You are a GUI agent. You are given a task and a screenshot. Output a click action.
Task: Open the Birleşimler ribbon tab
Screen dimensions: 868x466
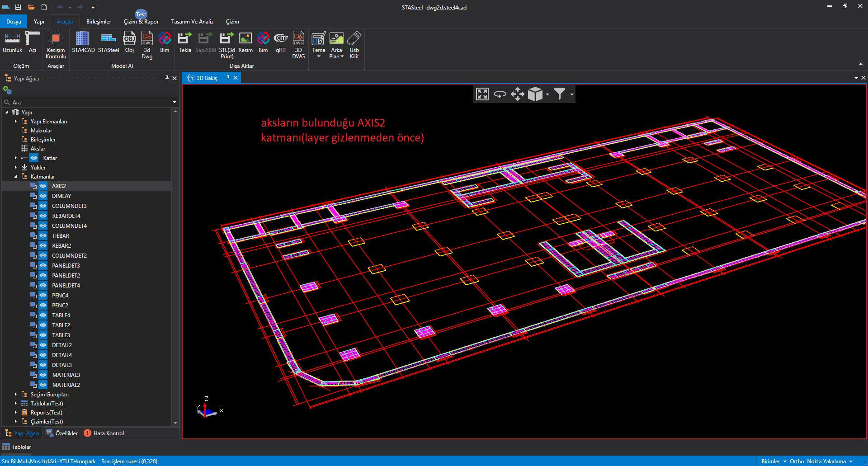click(x=99, y=22)
